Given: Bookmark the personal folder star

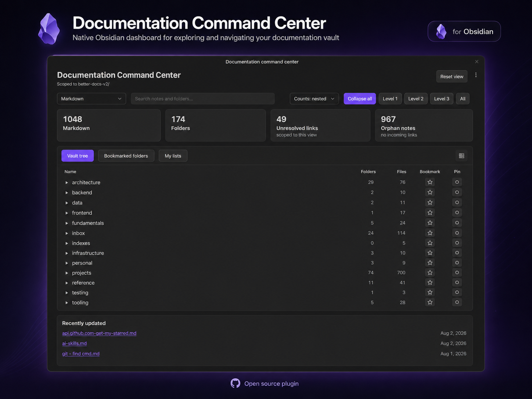Looking at the screenshot, I should coord(430,263).
